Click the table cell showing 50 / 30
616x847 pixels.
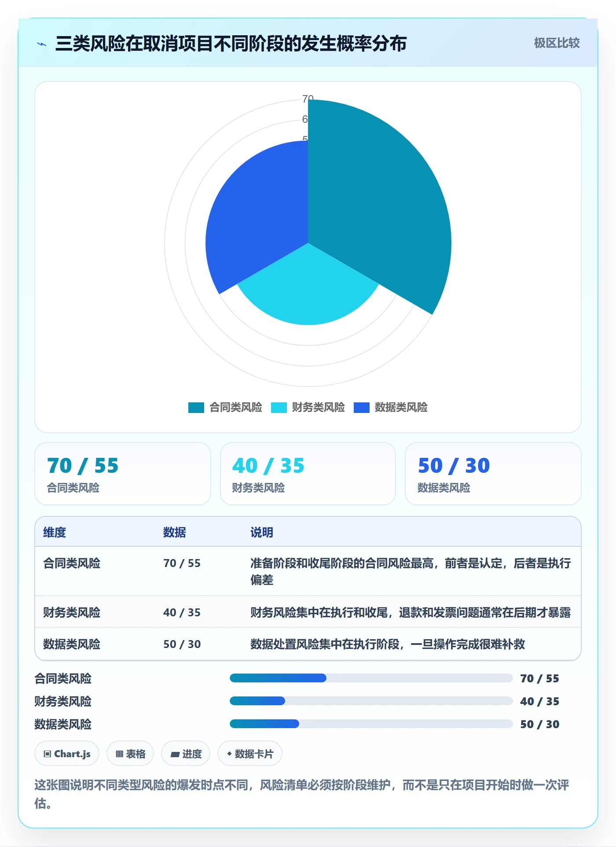tap(182, 644)
